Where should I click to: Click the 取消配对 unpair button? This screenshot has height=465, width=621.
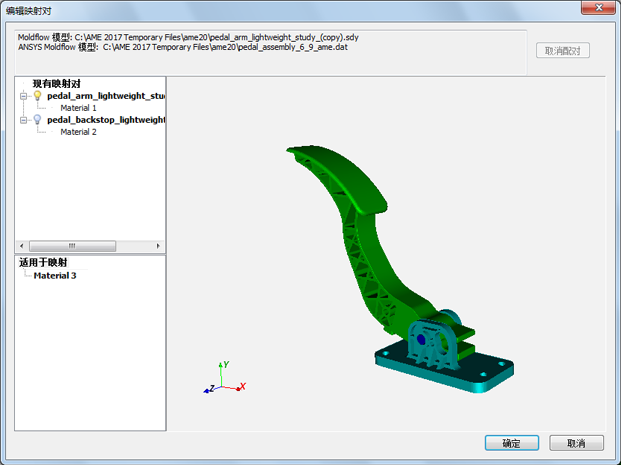(563, 51)
